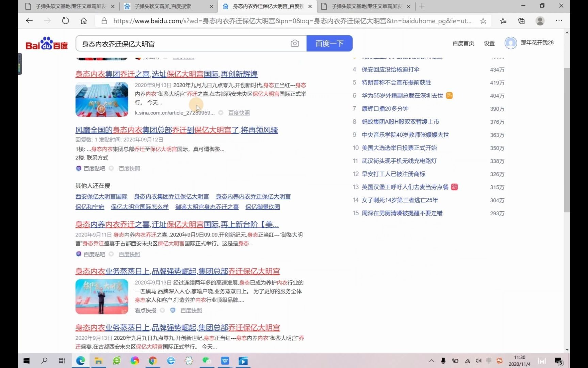Open Baidu 设置 menu
This screenshot has height=368, width=588.
click(489, 43)
